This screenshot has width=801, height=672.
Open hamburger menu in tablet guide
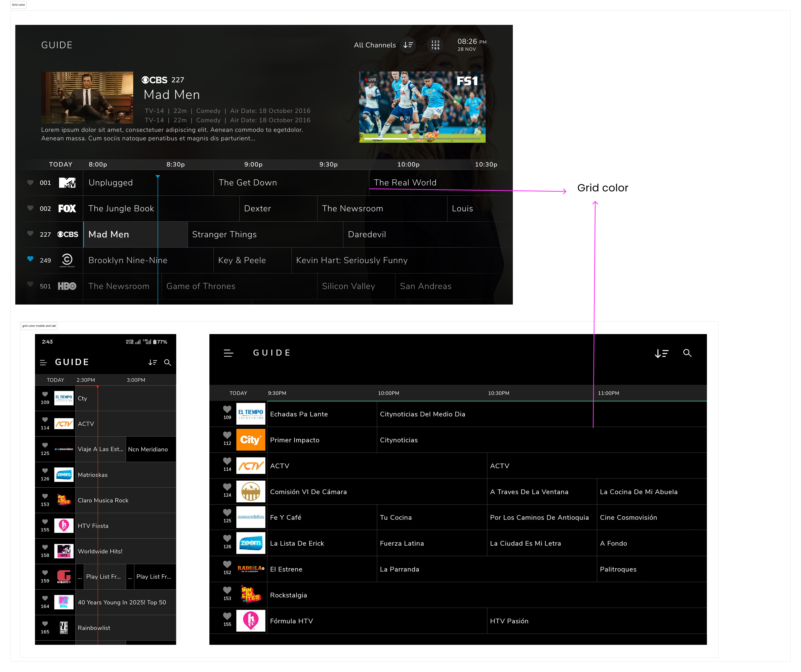229,353
